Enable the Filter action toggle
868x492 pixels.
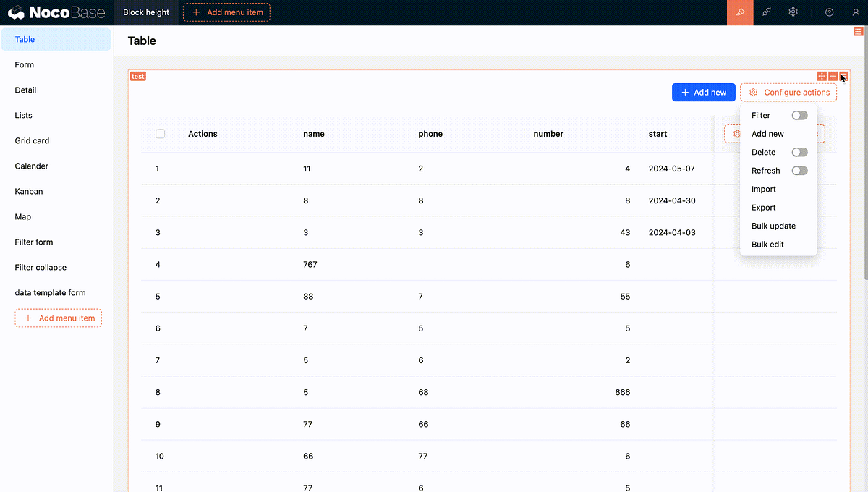click(799, 115)
